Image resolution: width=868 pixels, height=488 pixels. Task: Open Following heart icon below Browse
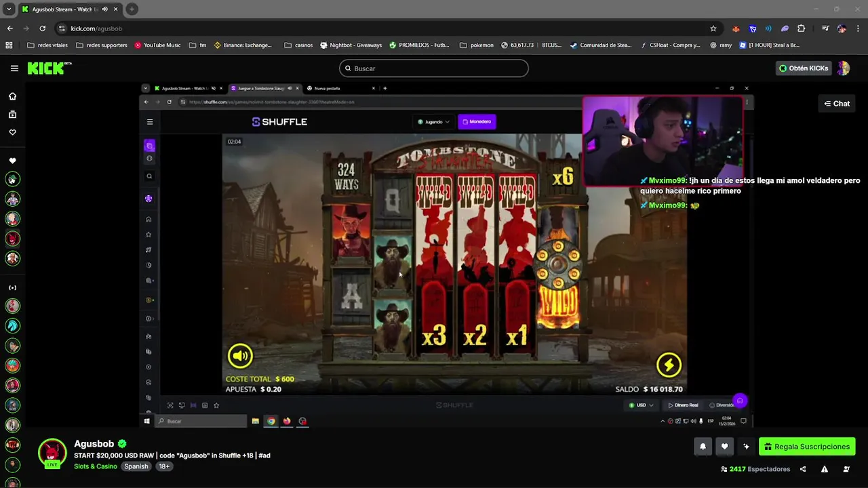click(x=12, y=133)
